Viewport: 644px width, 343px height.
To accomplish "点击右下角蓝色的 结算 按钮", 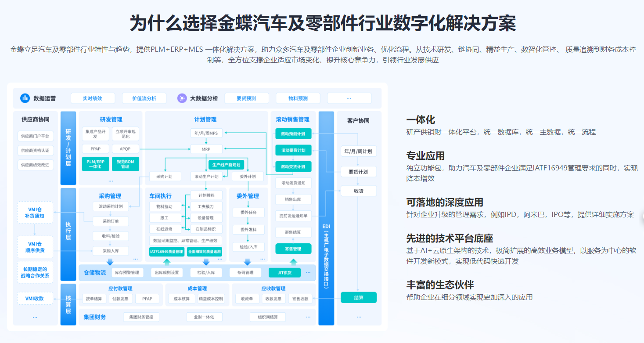I will point(359,297).
